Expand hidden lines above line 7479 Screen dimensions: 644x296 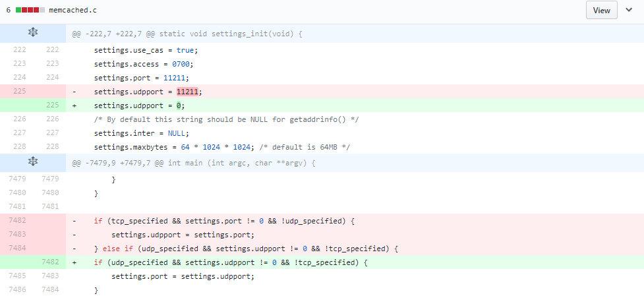point(32,162)
